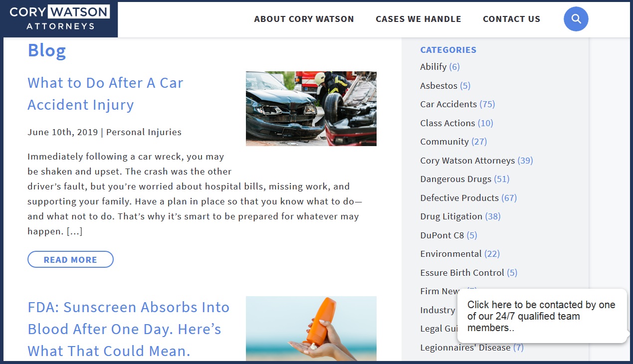
Task: Click the blue search magnifier icon
Action: pyautogui.click(x=576, y=19)
